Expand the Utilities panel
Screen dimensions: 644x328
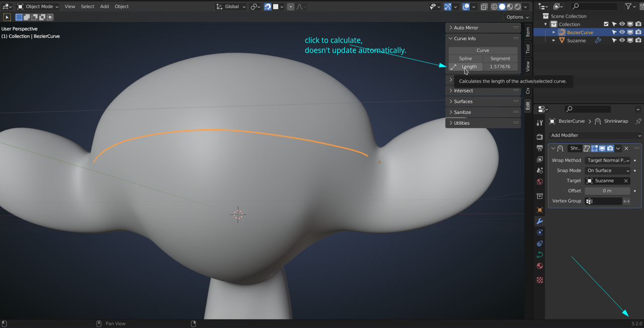(483, 123)
